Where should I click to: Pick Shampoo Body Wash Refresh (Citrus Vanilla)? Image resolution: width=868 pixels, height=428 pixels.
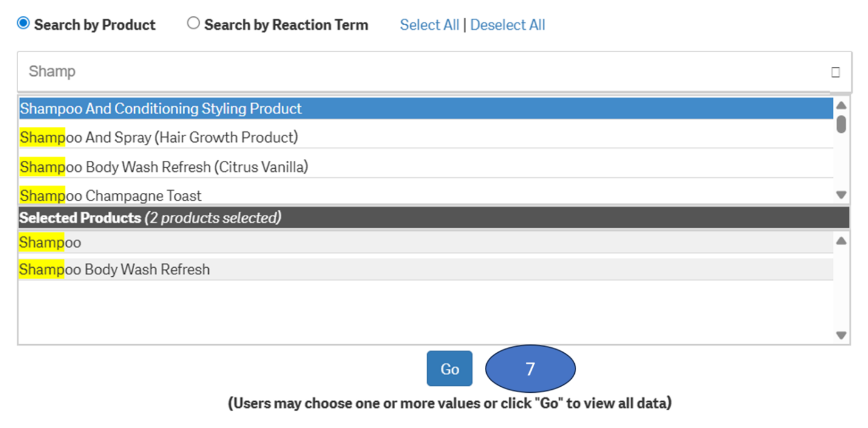coord(164,166)
